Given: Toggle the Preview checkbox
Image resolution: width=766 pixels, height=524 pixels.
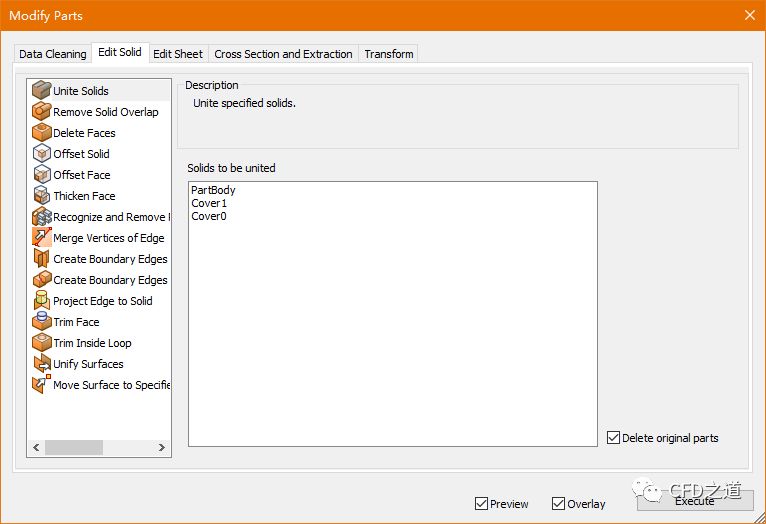Looking at the screenshot, I should (x=481, y=503).
